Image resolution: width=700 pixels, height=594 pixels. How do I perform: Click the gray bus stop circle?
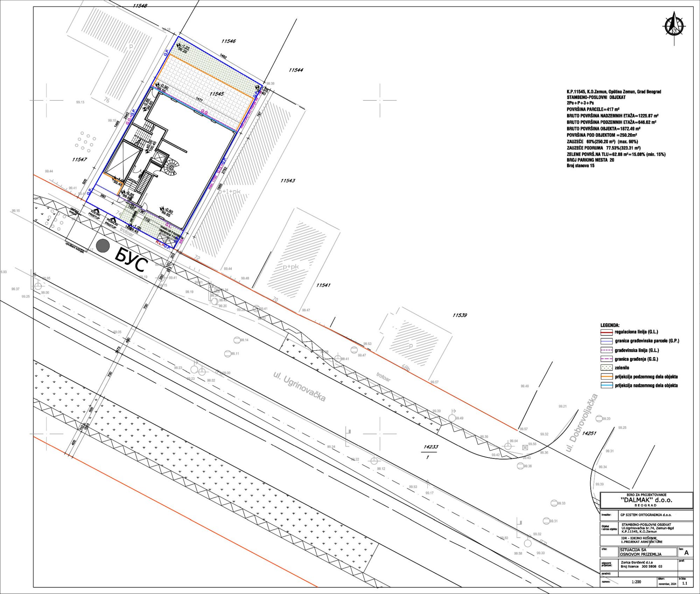point(103,246)
